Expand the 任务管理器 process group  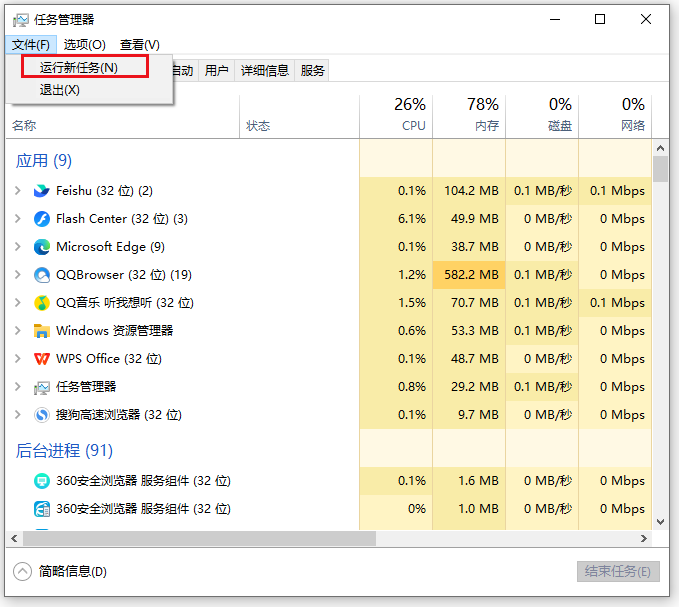(x=18, y=387)
